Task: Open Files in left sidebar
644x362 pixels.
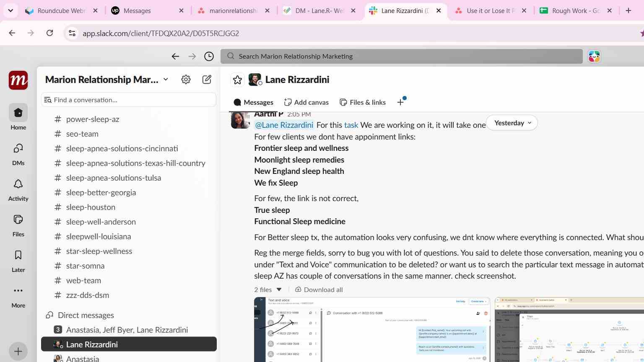Action: tap(18, 225)
